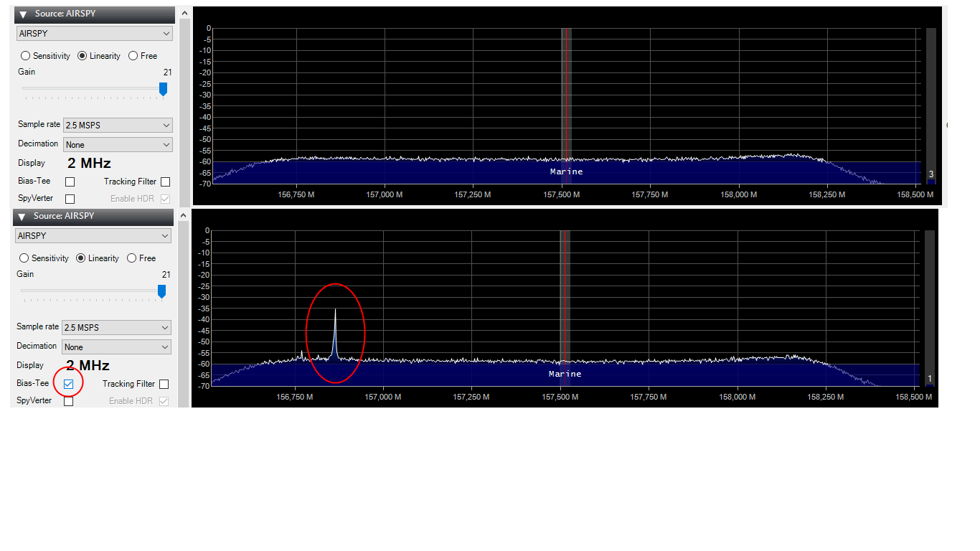The image size is (980, 551).
Task: Collapse the upper Source: AIRSPY panel triangle
Action: pos(23,14)
